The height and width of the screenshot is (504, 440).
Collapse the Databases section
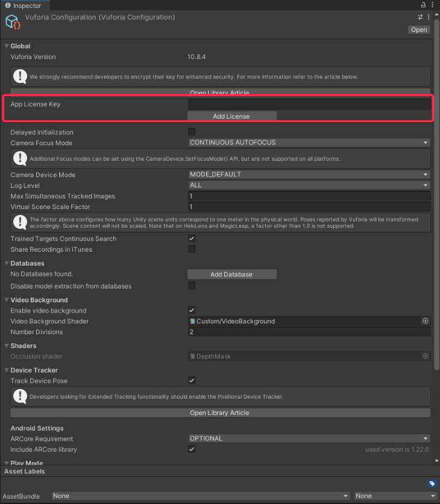click(7, 263)
